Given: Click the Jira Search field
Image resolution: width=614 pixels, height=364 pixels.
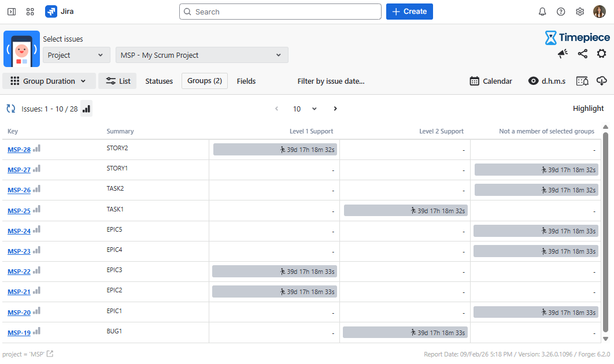Looking at the screenshot, I should point(280,12).
